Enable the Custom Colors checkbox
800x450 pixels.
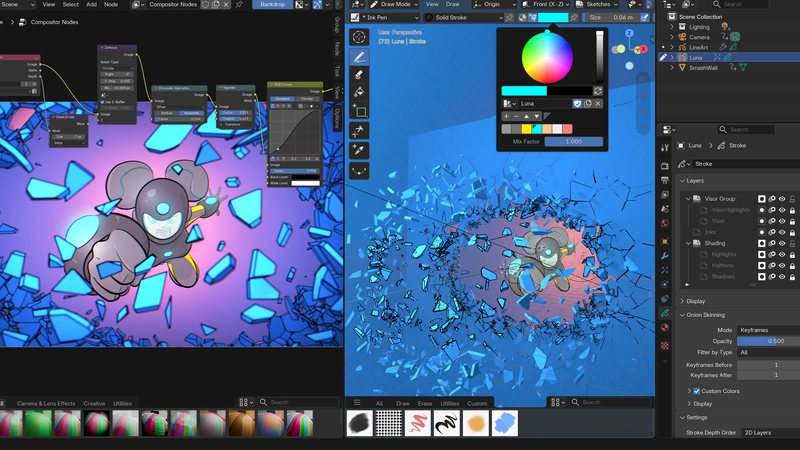tap(696, 391)
